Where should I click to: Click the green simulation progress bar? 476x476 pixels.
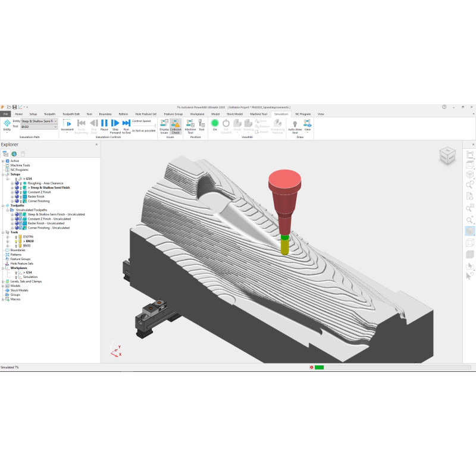click(x=319, y=367)
